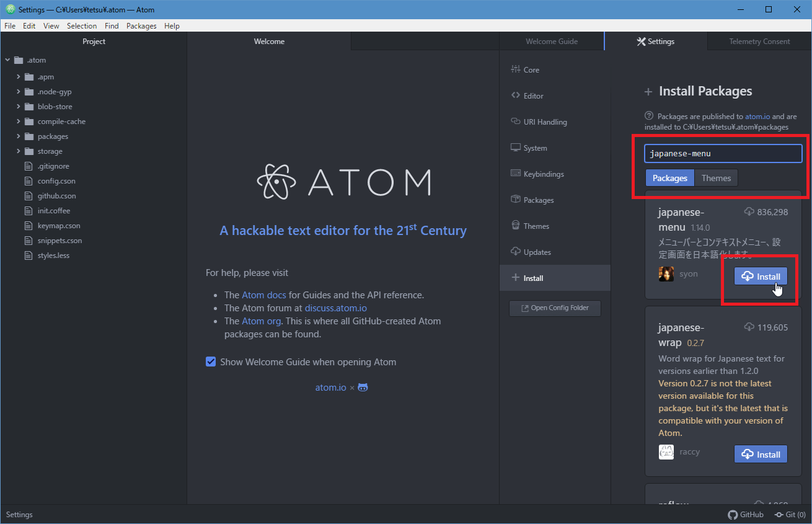Screen dimensions: 812x524
Task: Switch the search filter to Themes
Action: [716, 178]
